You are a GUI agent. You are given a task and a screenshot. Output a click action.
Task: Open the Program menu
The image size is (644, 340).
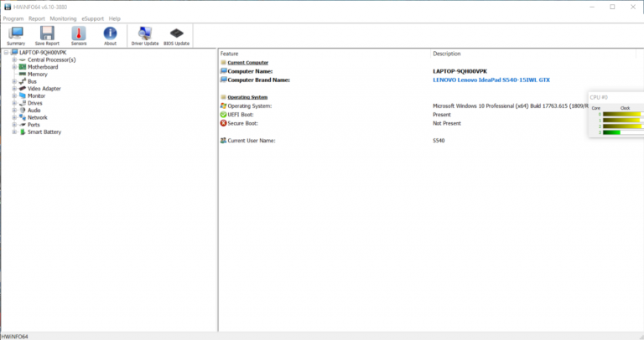[x=13, y=18]
